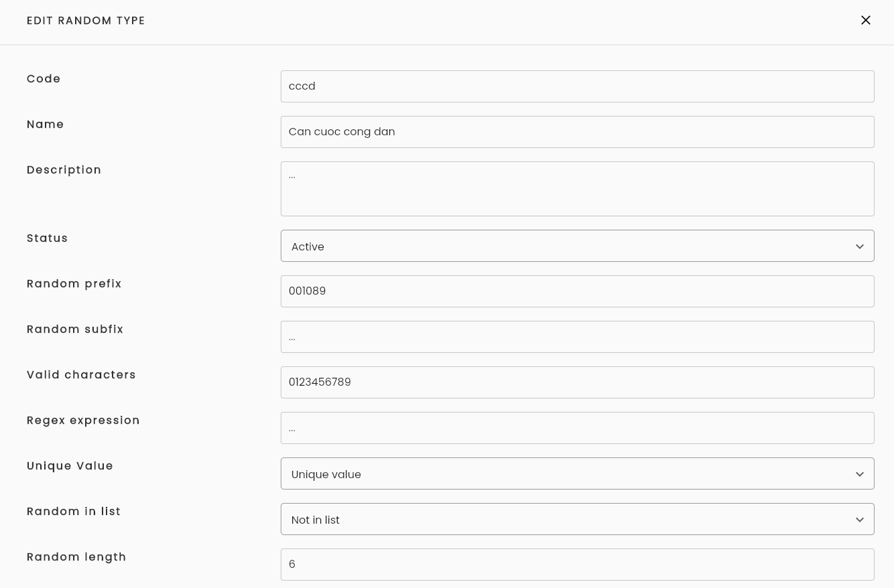This screenshot has width=894, height=588.
Task: Click the Valid characters field
Action: pyautogui.click(x=578, y=382)
